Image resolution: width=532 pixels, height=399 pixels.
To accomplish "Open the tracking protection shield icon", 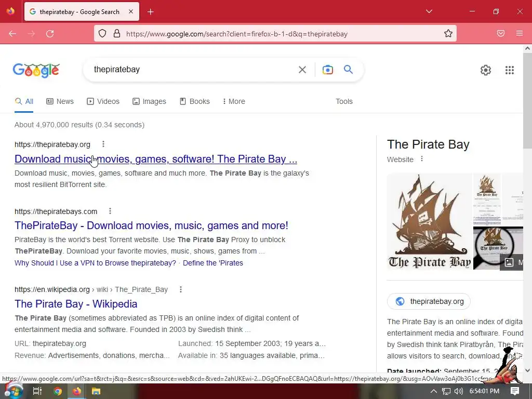I will pos(102,34).
